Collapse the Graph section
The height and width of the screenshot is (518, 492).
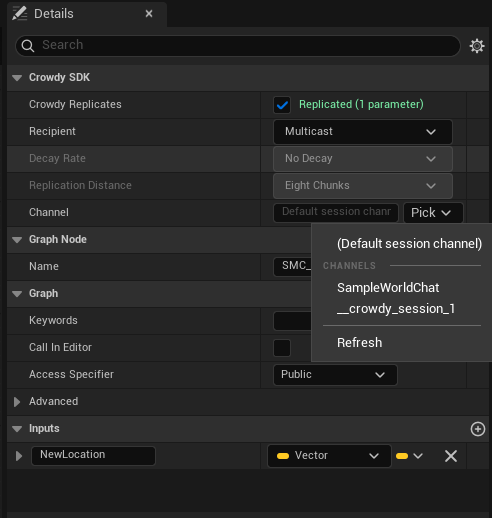point(17,294)
